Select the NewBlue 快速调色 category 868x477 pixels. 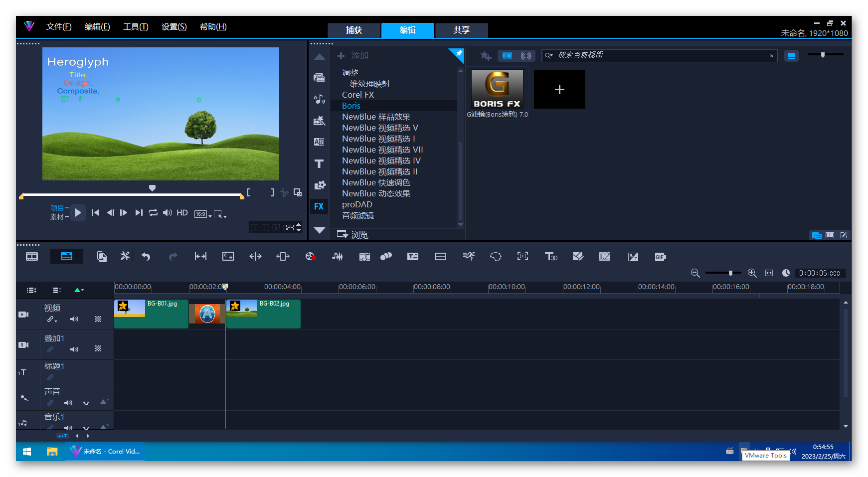376,182
